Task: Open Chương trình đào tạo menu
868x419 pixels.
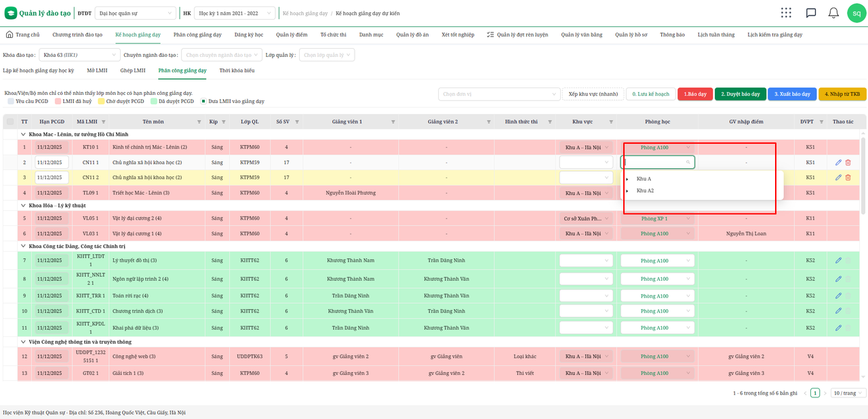Action: (77, 35)
